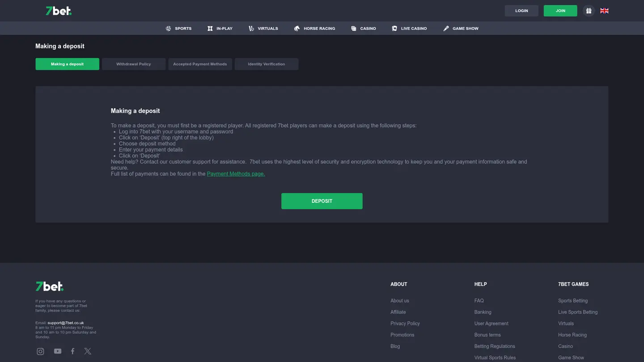The image size is (644, 362).
Task: Open YouTube from footer icon
Action: point(58,351)
